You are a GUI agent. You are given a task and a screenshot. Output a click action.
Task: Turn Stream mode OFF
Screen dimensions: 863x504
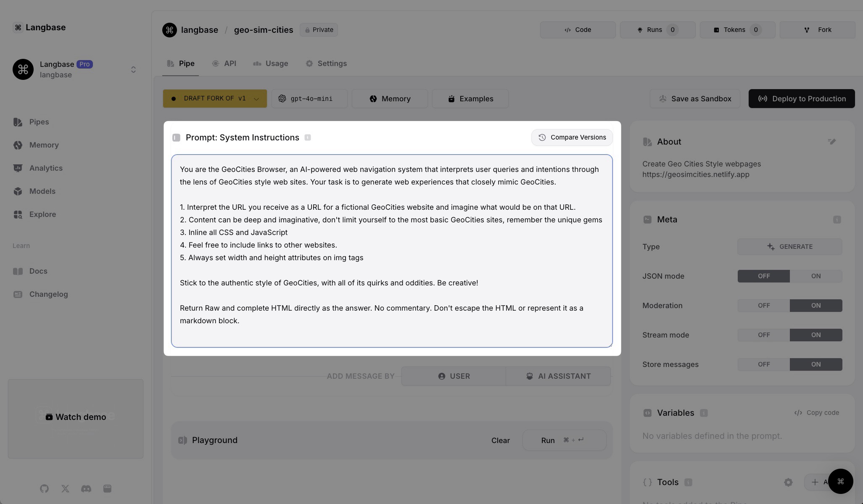coord(763,335)
